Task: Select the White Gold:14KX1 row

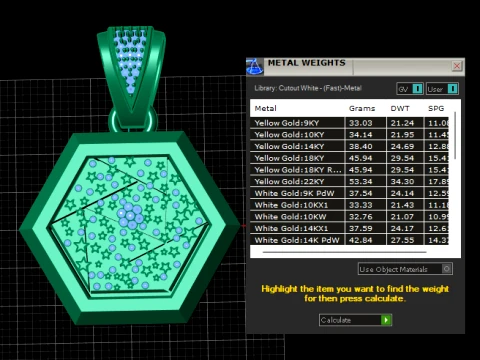Action: 349,228
